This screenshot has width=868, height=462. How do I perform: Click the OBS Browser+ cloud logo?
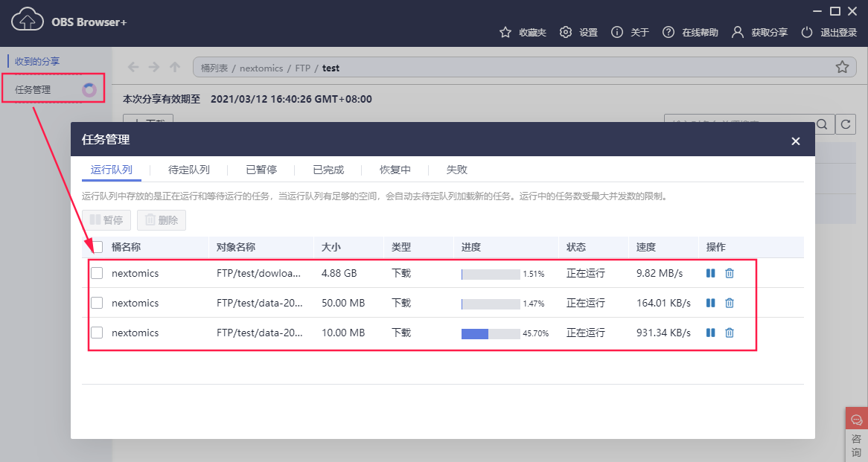pos(27,20)
